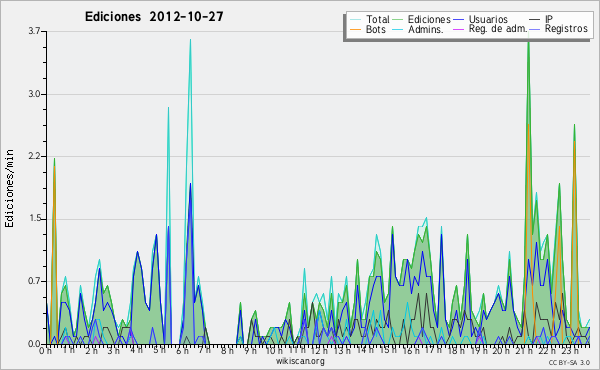Select the 'IP' legend entry
600x370 pixels.
549,19
